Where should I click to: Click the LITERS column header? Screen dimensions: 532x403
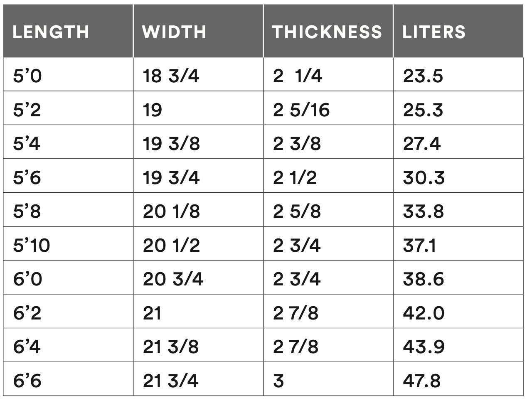(458, 31)
